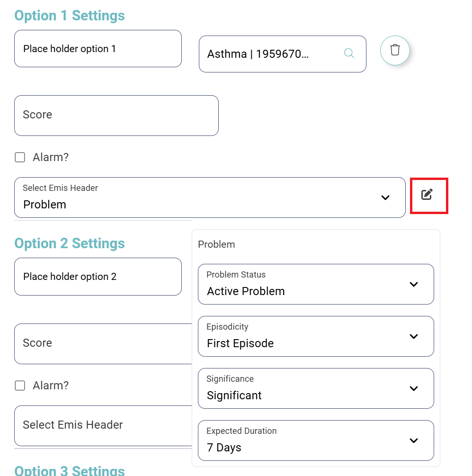Click the Significance chevron arrow

pyautogui.click(x=414, y=388)
